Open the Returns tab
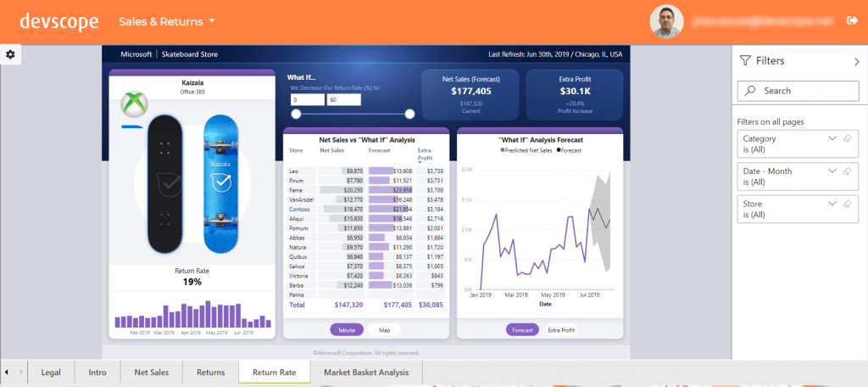868x387 pixels. (x=211, y=372)
